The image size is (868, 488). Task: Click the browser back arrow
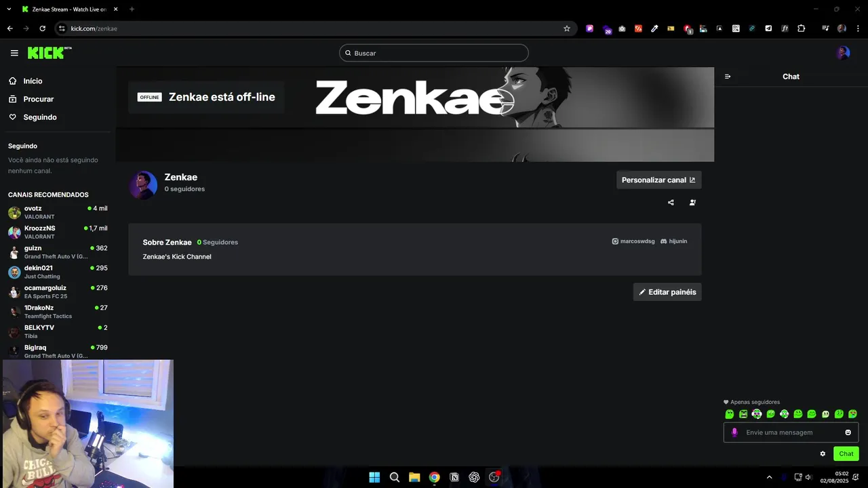click(x=9, y=28)
